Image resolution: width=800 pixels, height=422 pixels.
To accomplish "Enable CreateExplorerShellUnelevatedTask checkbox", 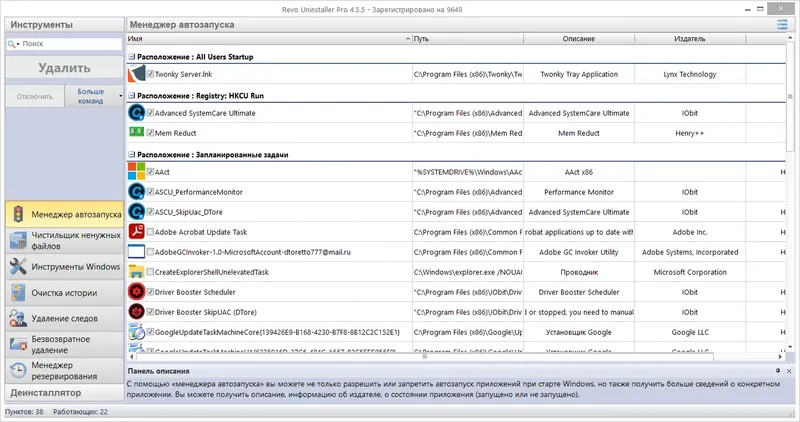I will tap(151, 272).
